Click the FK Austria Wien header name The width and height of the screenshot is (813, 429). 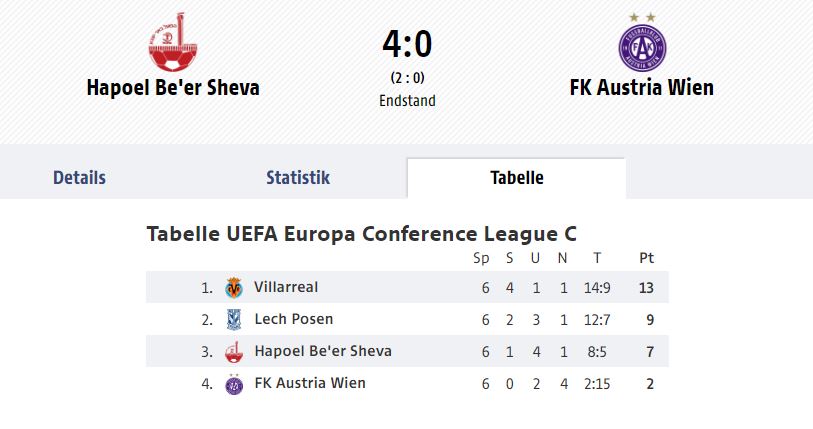tap(642, 87)
